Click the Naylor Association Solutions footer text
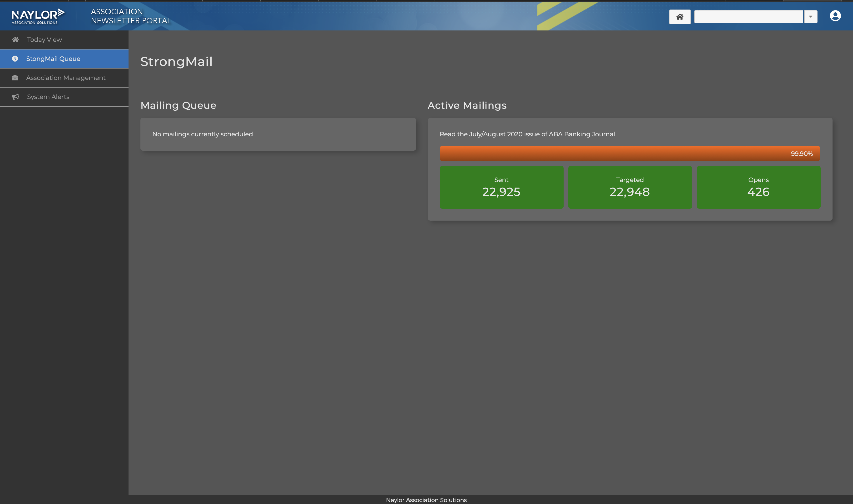 426,500
